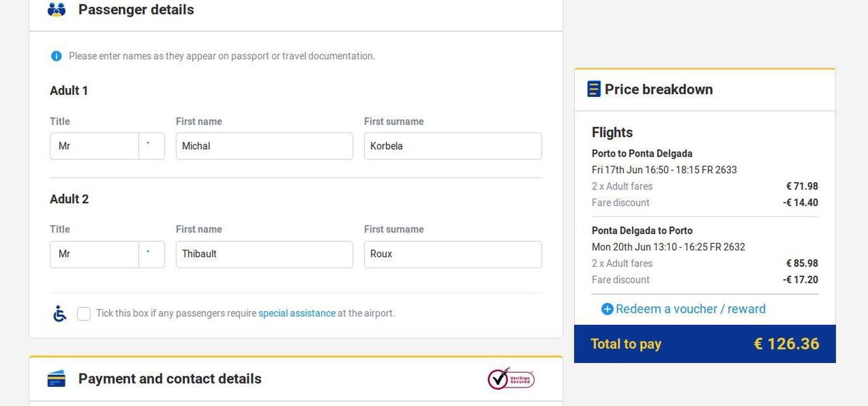The height and width of the screenshot is (406, 868).
Task: Click the passengers icon beside Passenger details
Action: pos(56,10)
